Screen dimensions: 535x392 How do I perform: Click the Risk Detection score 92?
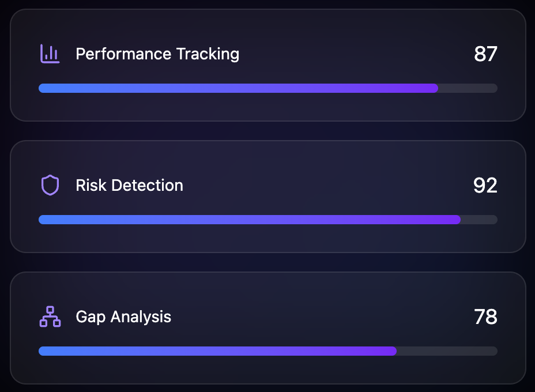[x=485, y=185]
